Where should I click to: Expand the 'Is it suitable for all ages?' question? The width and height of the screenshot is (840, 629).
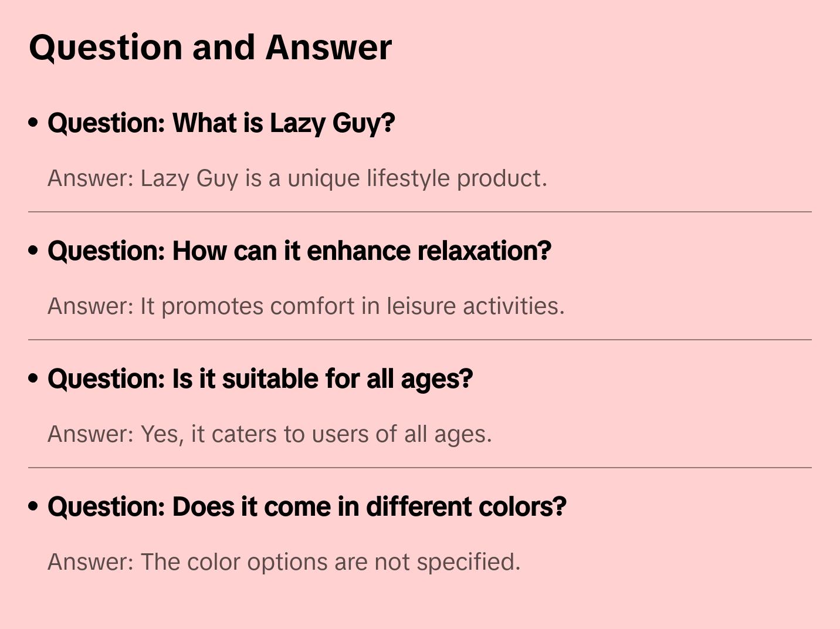click(x=260, y=379)
